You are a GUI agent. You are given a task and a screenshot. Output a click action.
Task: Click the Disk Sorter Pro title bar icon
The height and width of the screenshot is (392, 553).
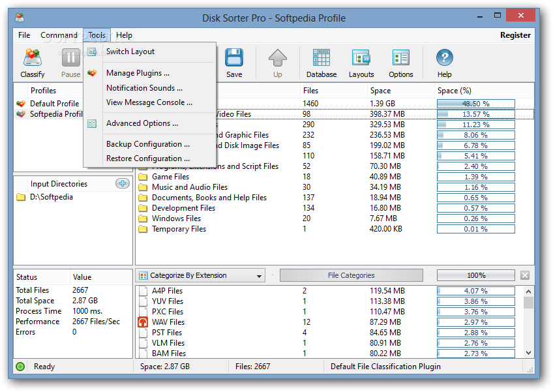pyautogui.click(x=20, y=18)
